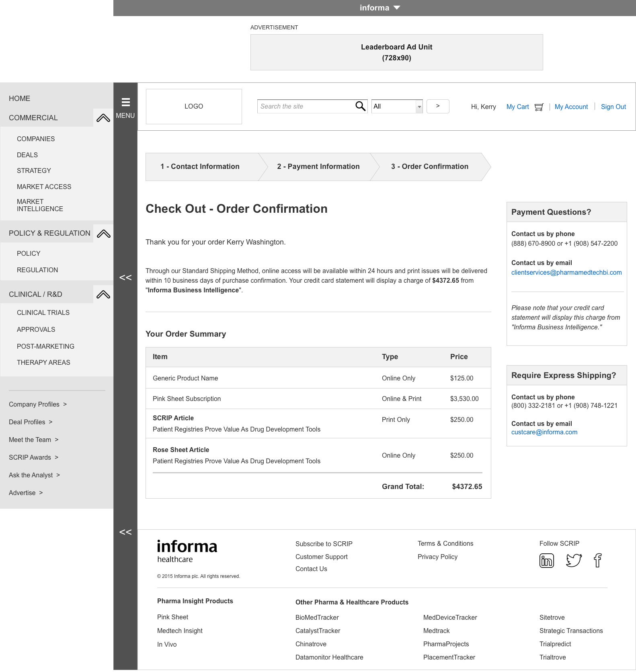Screen dimensions: 636x672
Task: Open SCRIP Twitter bird icon
Action: point(574,560)
